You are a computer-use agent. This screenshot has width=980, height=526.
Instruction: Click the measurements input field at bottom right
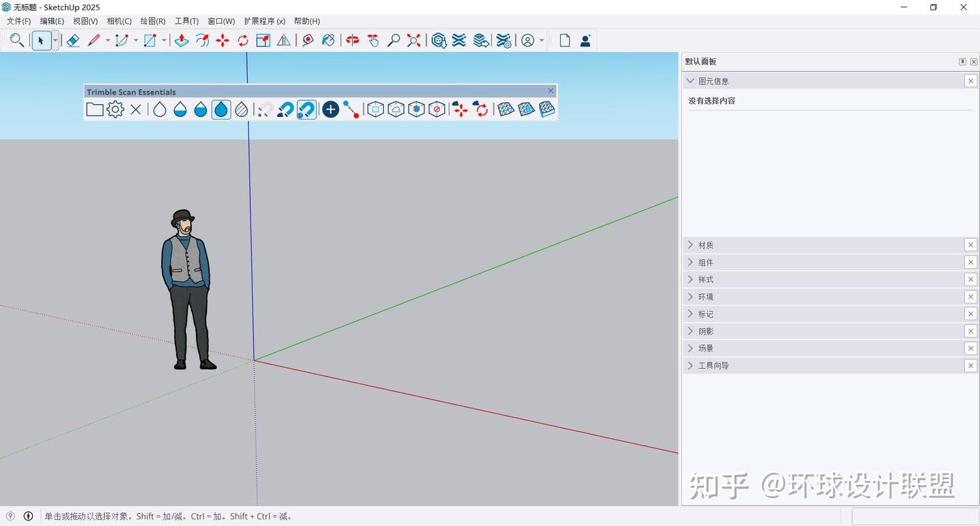[x=915, y=516]
